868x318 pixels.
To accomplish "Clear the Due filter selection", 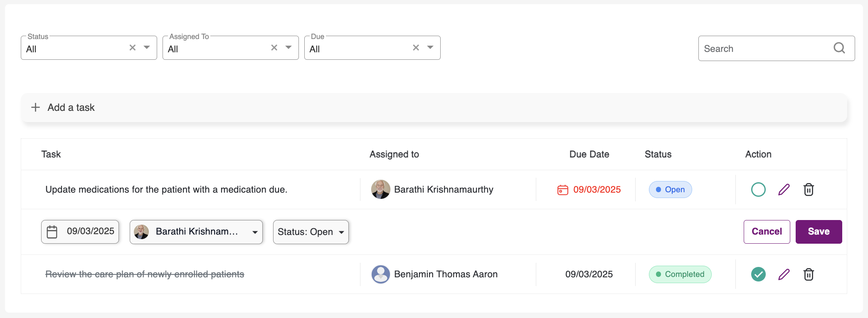I will (x=416, y=48).
